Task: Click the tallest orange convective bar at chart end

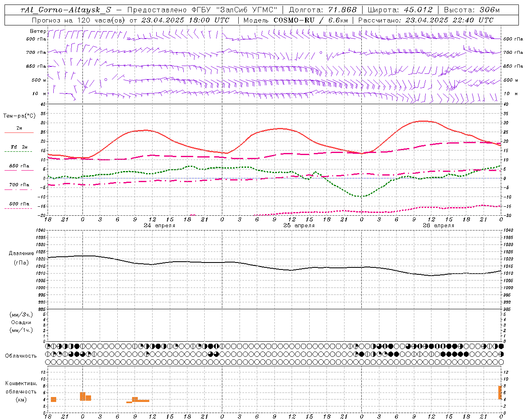Action: [x=500, y=393]
